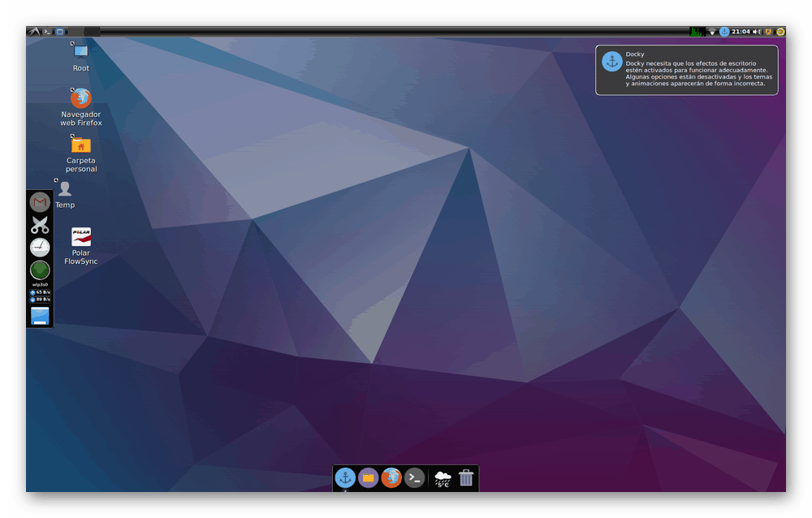
Task: Click the analog clock docklet
Action: [x=40, y=248]
